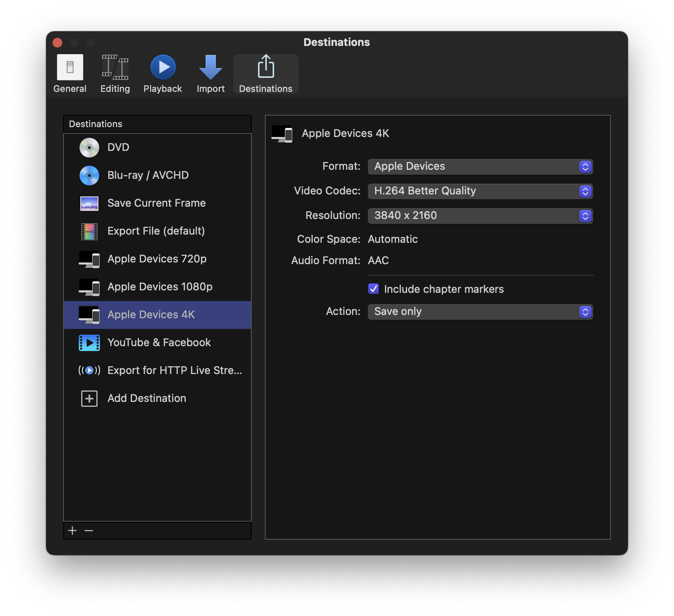Image resolution: width=674 pixels, height=616 pixels.
Task: Select YouTube & Facebook destination label
Action: [159, 343]
